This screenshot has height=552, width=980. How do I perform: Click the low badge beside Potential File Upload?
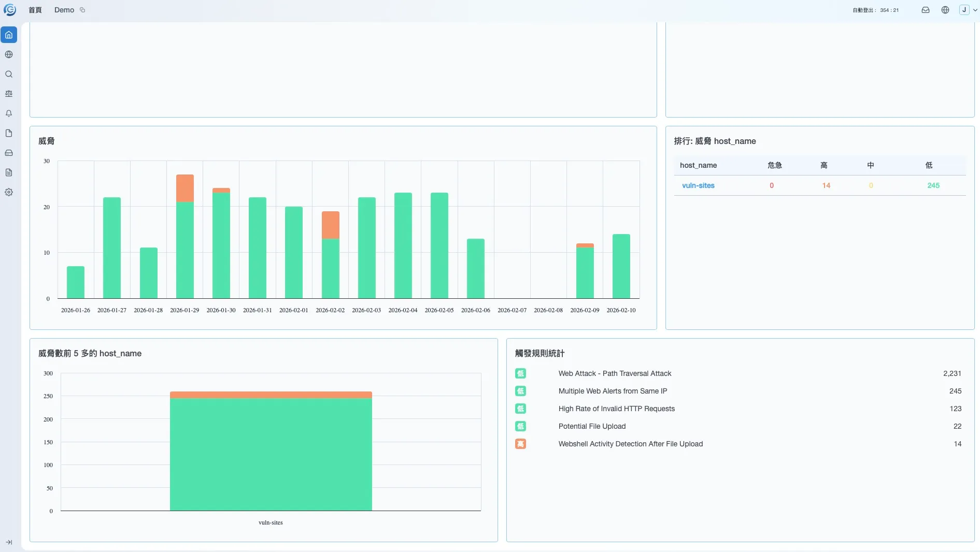pos(520,426)
